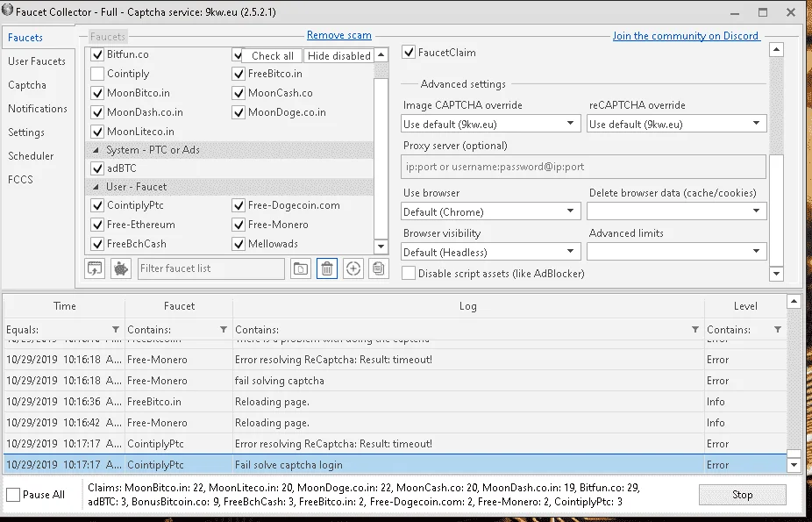Uncheck the Bitfun.co faucet
Screen dimensions: 812x522
97,54
